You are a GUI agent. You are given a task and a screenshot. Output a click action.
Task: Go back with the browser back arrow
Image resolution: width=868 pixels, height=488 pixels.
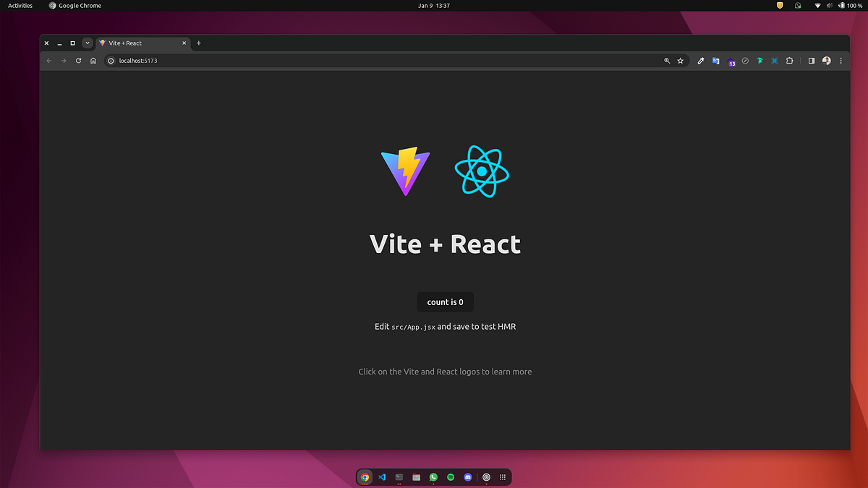(x=49, y=61)
